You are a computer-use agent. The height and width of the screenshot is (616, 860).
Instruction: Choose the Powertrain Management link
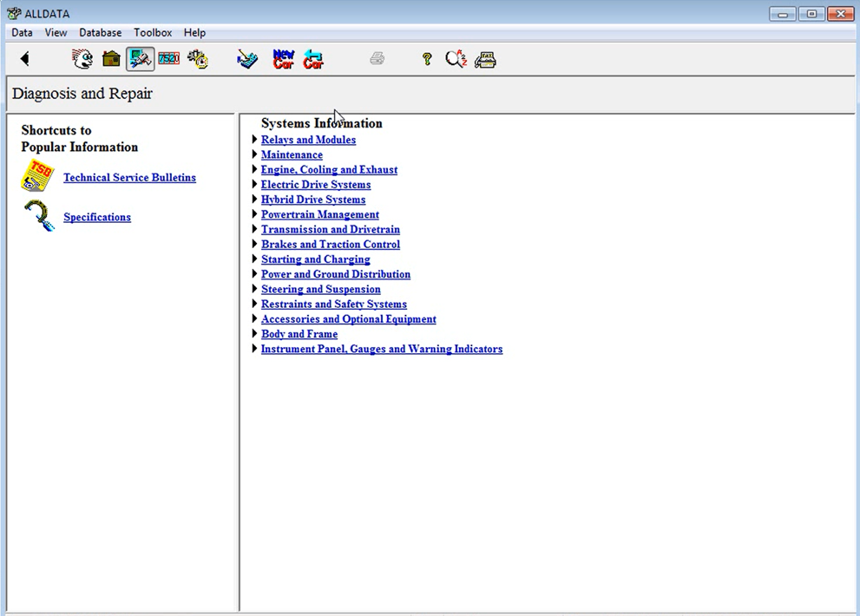319,214
